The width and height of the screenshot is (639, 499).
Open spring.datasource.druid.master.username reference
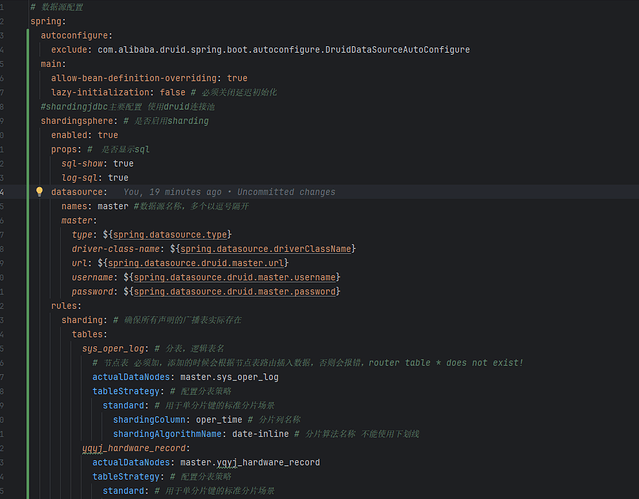tap(235, 277)
